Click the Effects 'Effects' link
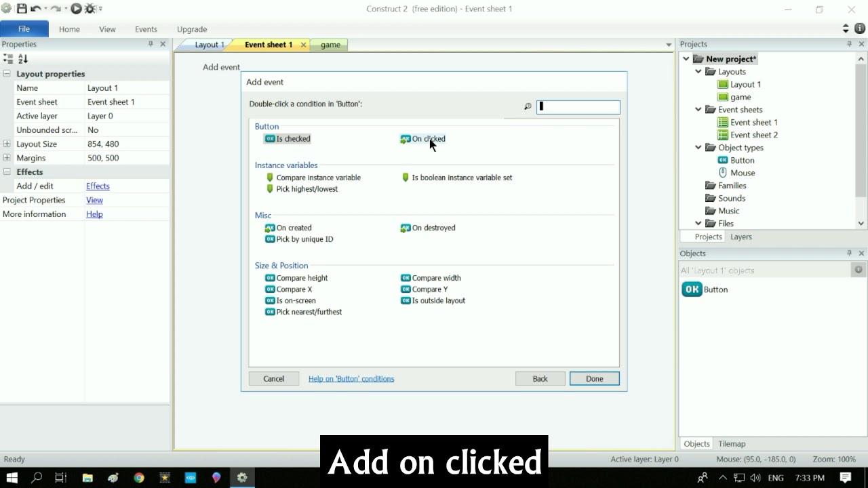Screen dimensions: 868x488 point(98,186)
